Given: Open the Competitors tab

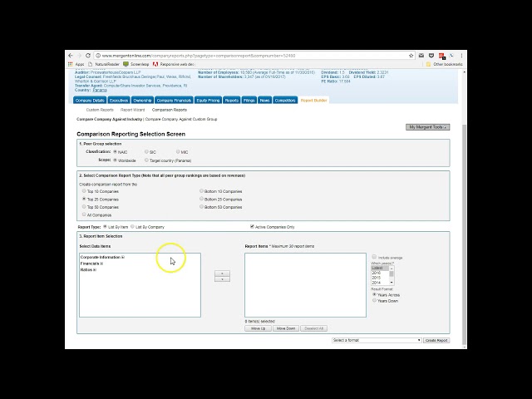Looking at the screenshot, I should click(x=285, y=101).
